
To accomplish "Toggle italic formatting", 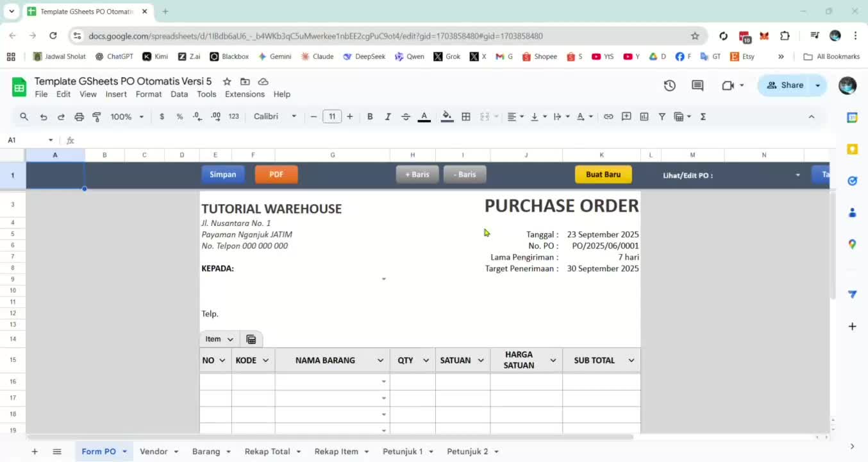I will tap(388, 117).
